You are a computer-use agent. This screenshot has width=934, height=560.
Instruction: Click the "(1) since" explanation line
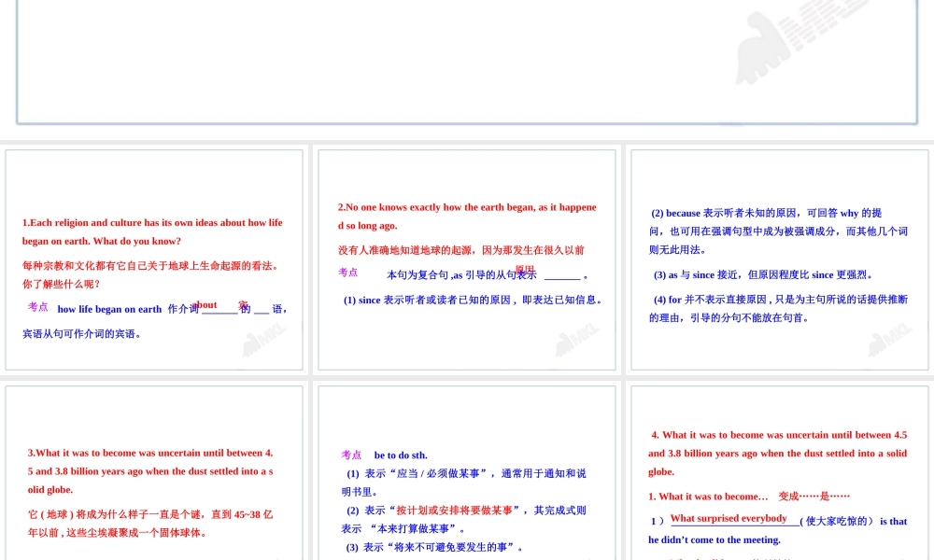[x=473, y=301]
